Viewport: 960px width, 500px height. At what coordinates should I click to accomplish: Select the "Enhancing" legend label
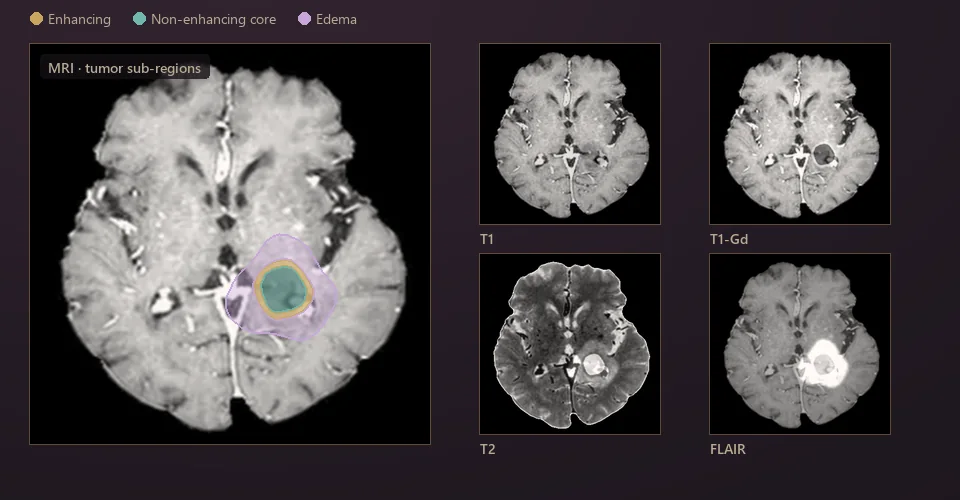point(79,20)
